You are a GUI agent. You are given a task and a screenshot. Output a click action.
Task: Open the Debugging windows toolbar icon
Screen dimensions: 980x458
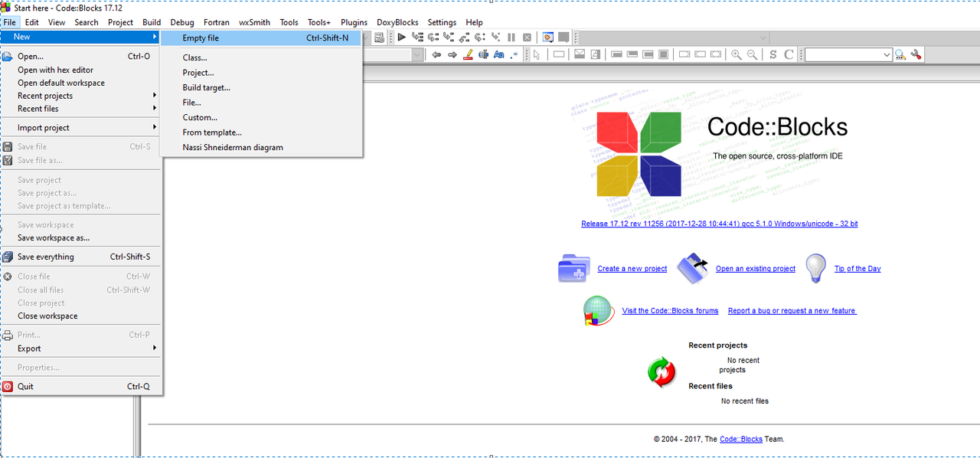548,37
